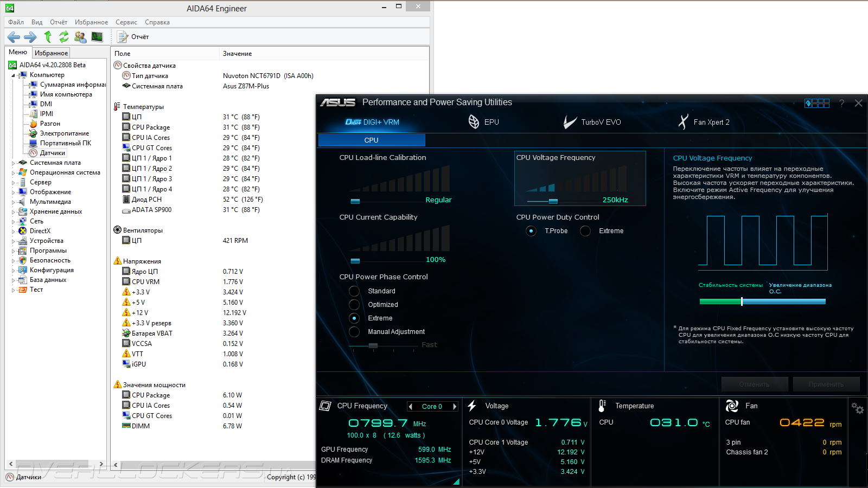Click the Temperature thermometer icon
This screenshot has height=488, width=868.
(602, 406)
